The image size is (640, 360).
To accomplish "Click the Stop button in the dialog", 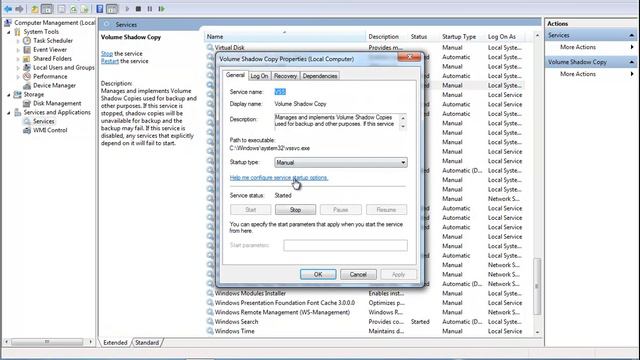I will (295, 210).
